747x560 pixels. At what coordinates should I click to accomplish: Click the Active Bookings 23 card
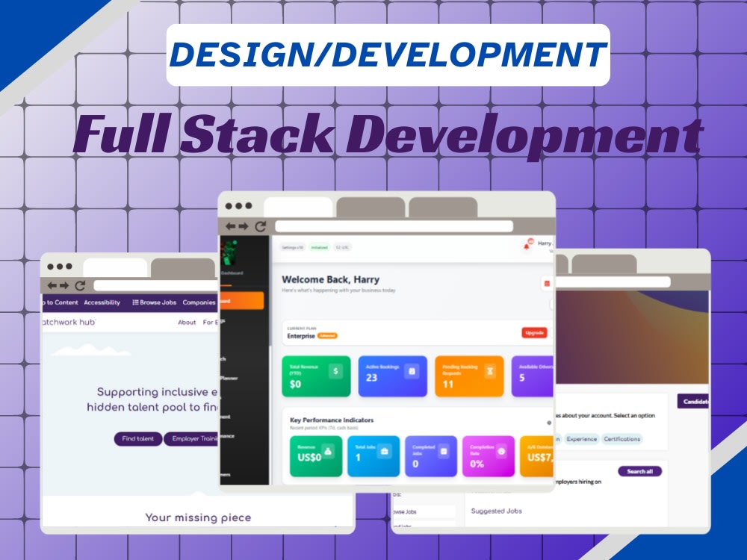[x=393, y=376]
